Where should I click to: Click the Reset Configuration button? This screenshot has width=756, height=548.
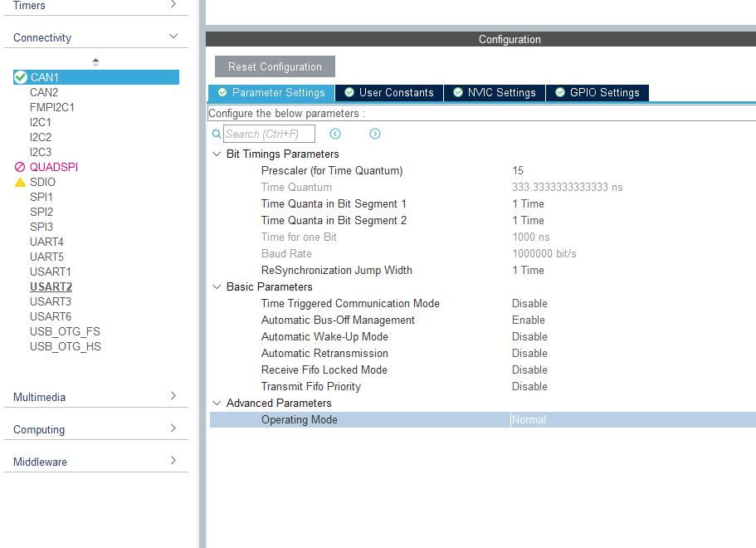click(275, 66)
